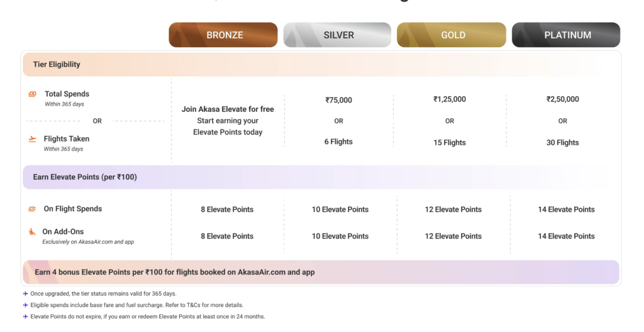Viewport: 644px width, 332px height.
Task: Select the BRONZE tier badge
Action: (223, 35)
